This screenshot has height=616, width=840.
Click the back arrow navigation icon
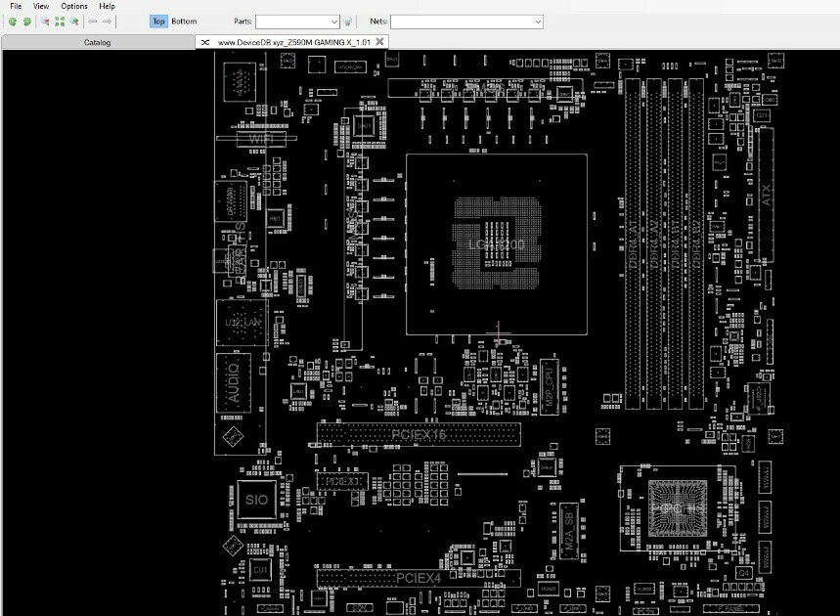point(92,22)
